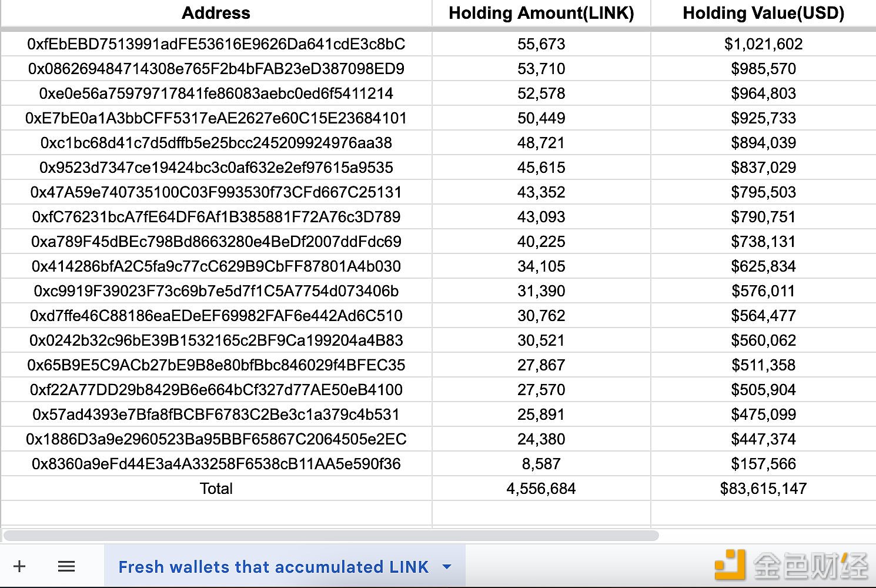Select address cell starting 0xc9919F39023F73c
This screenshot has height=588, width=876.
tap(216, 291)
